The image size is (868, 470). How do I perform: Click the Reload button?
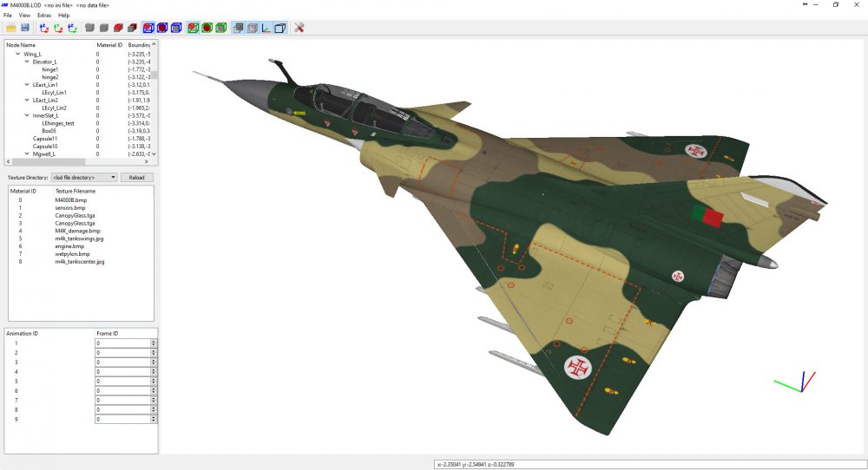coord(137,178)
